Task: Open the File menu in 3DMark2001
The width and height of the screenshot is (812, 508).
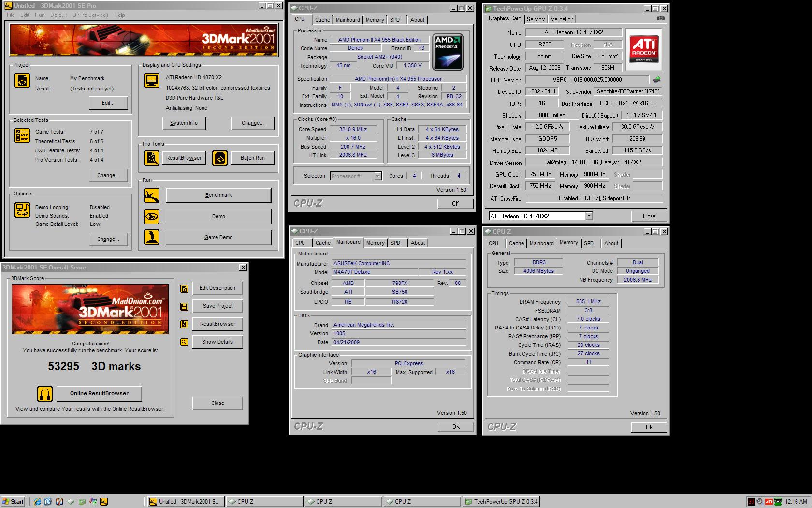Action: point(11,15)
